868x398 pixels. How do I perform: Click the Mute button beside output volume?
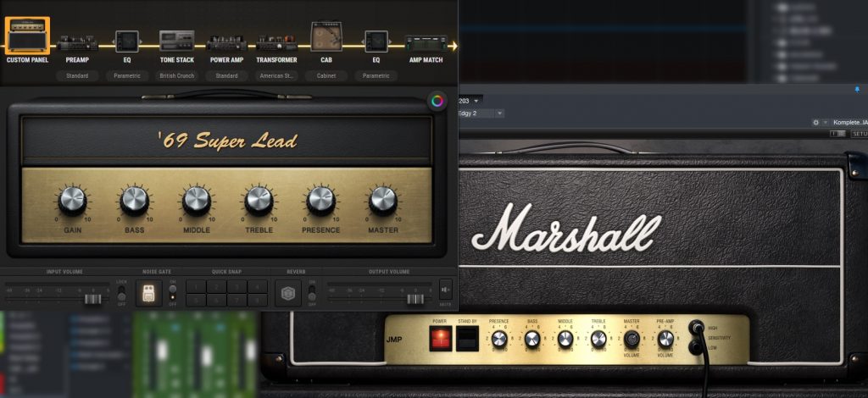[x=446, y=289]
